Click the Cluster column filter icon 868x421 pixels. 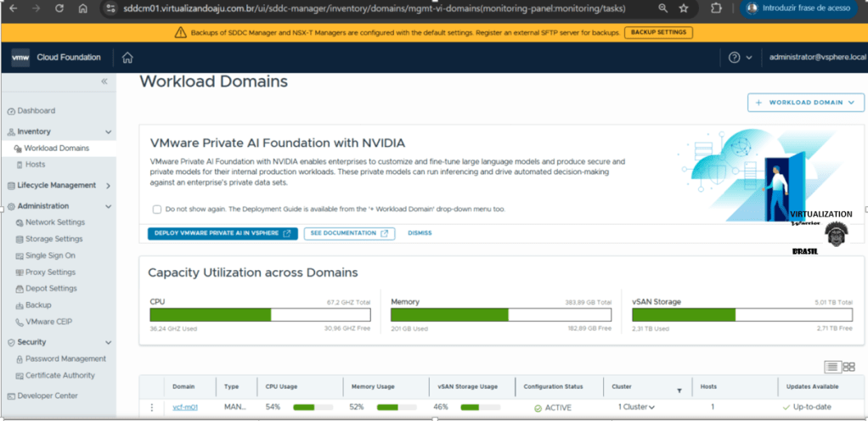pos(679,390)
